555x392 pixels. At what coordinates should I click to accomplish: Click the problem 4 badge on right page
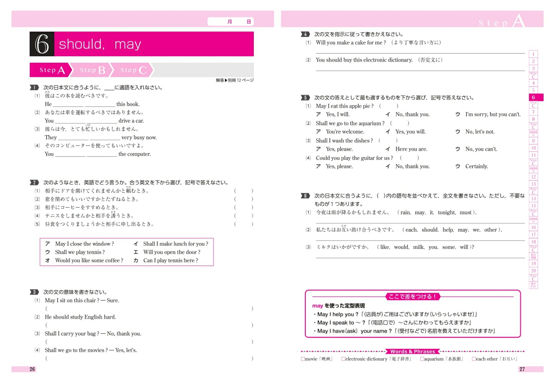(x=305, y=34)
